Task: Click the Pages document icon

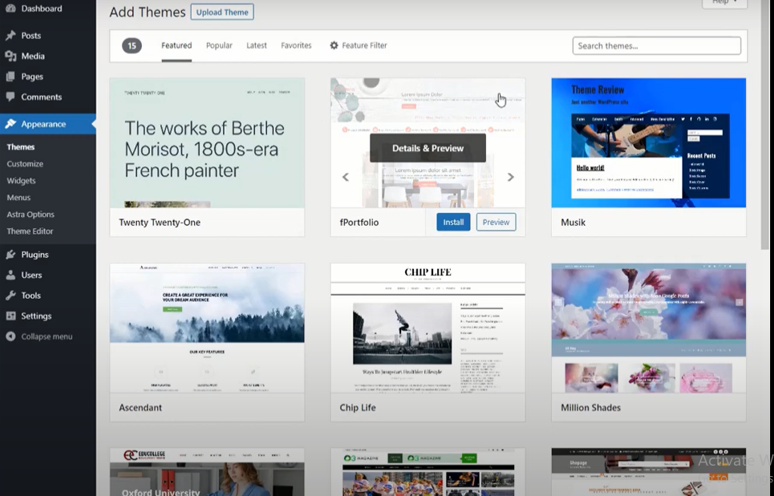Action: coord(10,76)
